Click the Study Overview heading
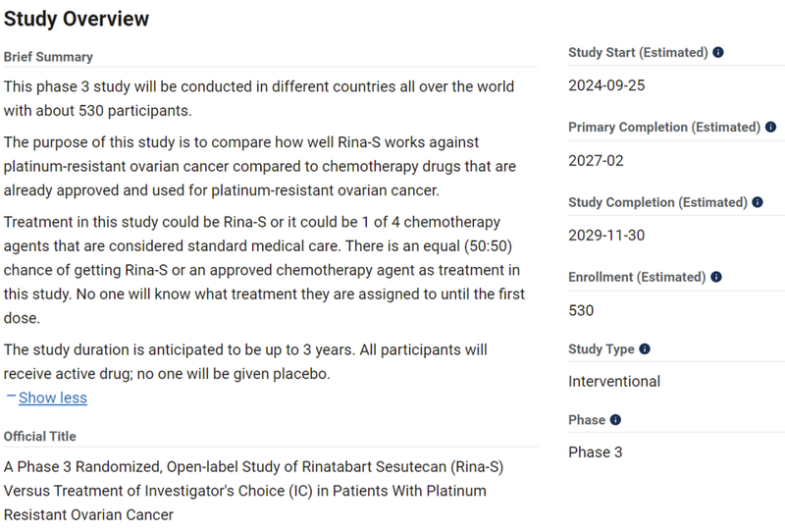This screenshot has width=785, height=532. click(x=77, y=19)
